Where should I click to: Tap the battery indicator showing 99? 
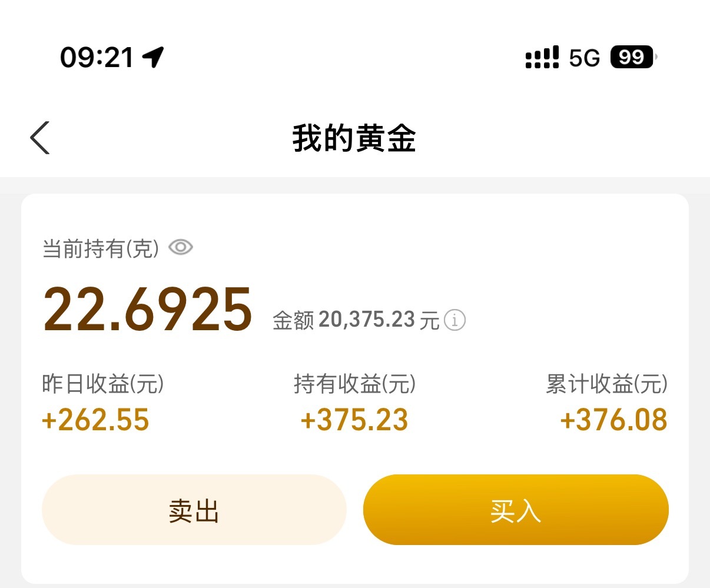pos(632,57)
